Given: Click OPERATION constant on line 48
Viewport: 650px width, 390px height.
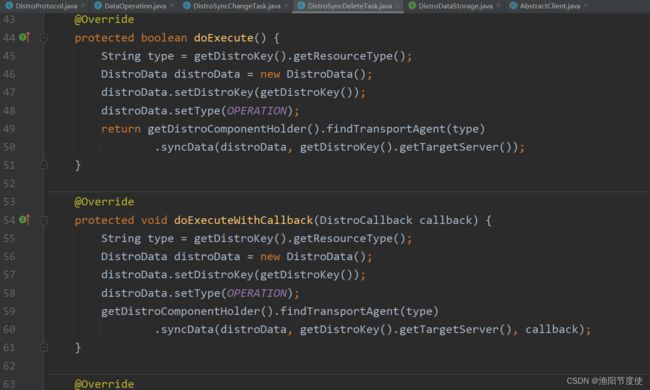Looking at the screenshot, I should coord(257,111).
